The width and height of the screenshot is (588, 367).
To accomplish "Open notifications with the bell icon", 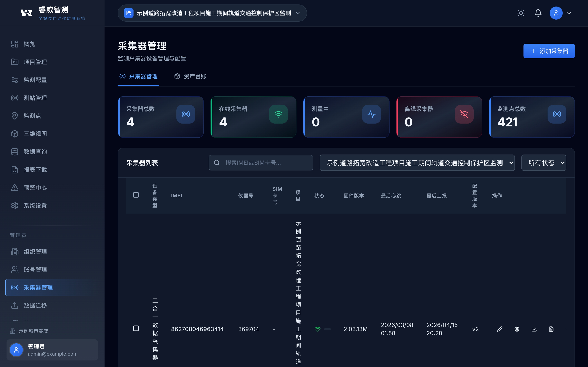I will [538, 13].
